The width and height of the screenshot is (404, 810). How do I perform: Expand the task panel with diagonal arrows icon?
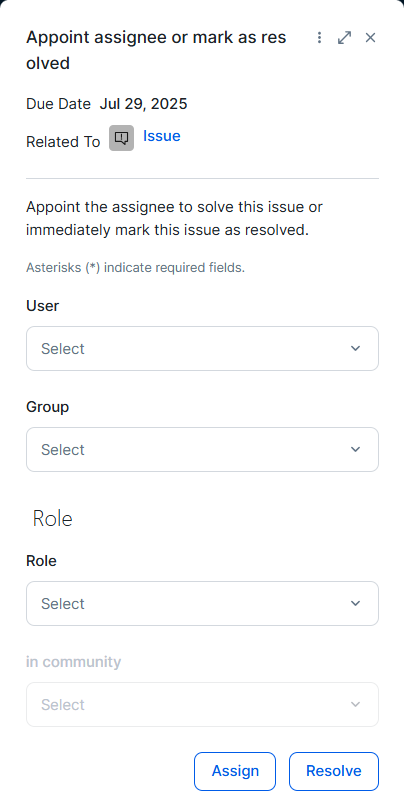[345, 38]
